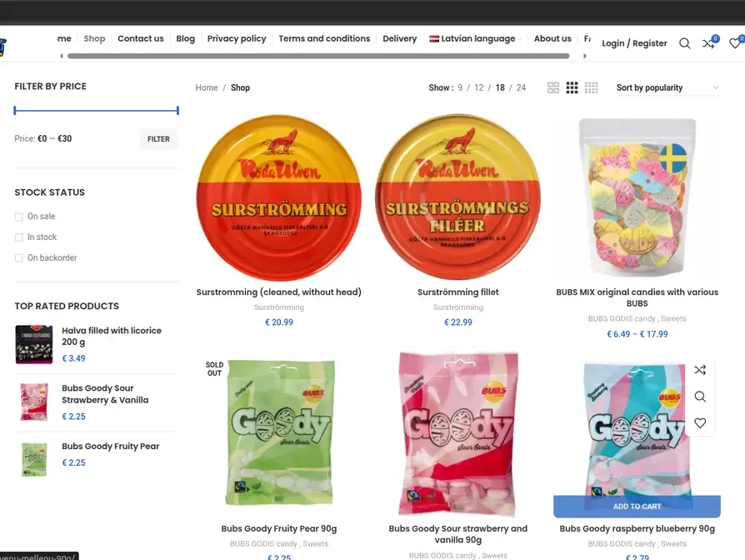The height and width of the screenshot is (560, 745).
Task: Click Sweets category under BUBS MIX
Action: click(x=673, y=318)
